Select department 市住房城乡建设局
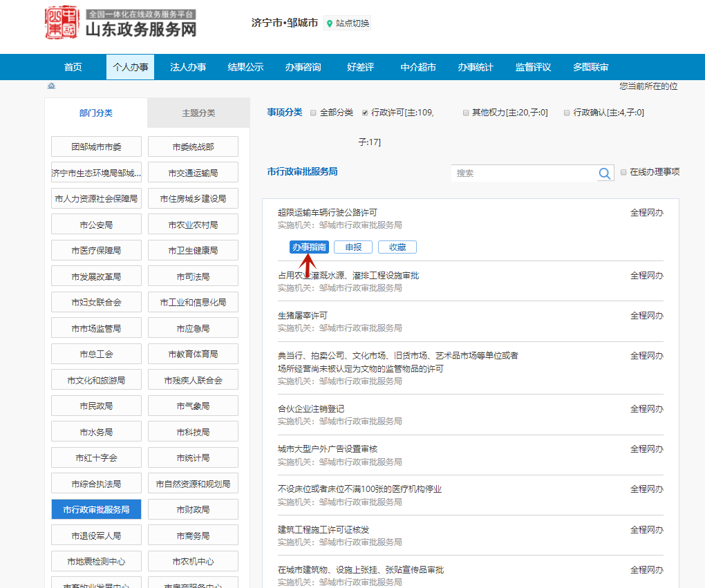The image size is (705, 588). point(194,199)
